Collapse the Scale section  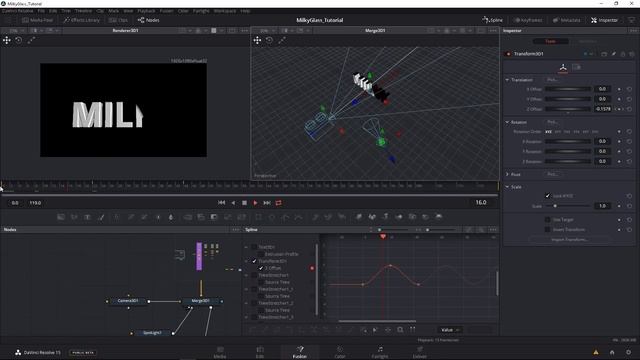507,187
